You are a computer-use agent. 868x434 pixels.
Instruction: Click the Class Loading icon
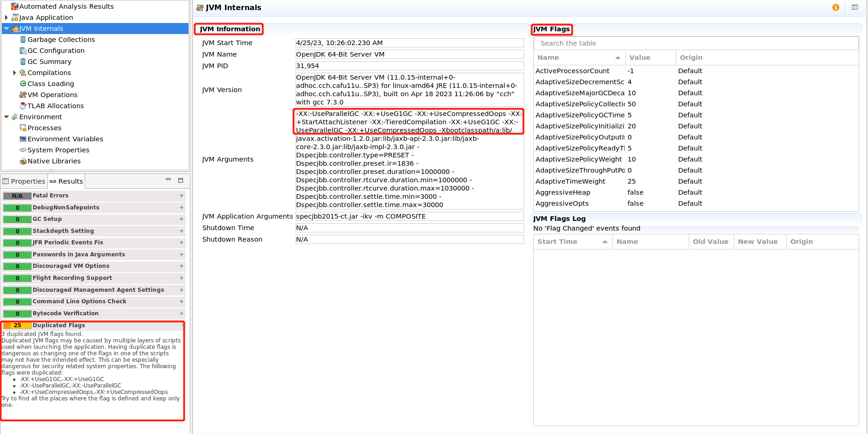click(x=23, y=84)
